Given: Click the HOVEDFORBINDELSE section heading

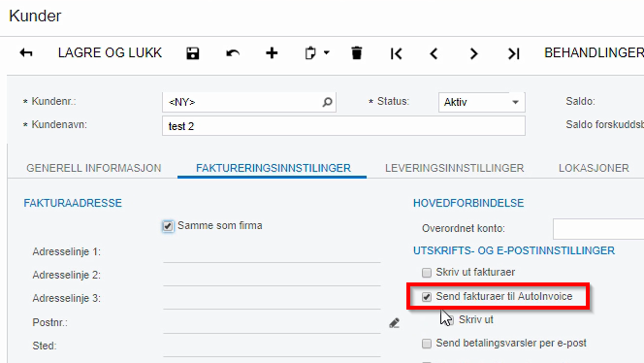Looking at the screenshot, I should [468, 203].
